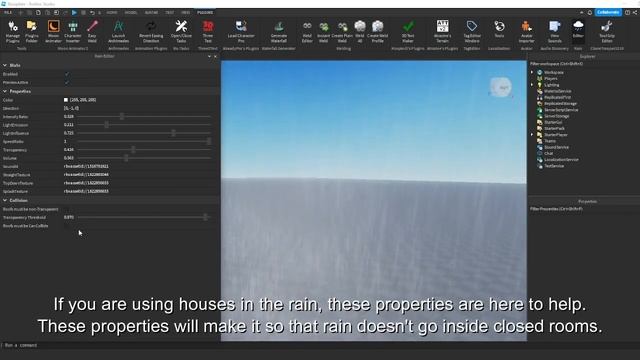The width and height of the screenshot is (640, 360).
Task: Click the Load Character Pro plugin
Action: point(241,31)
